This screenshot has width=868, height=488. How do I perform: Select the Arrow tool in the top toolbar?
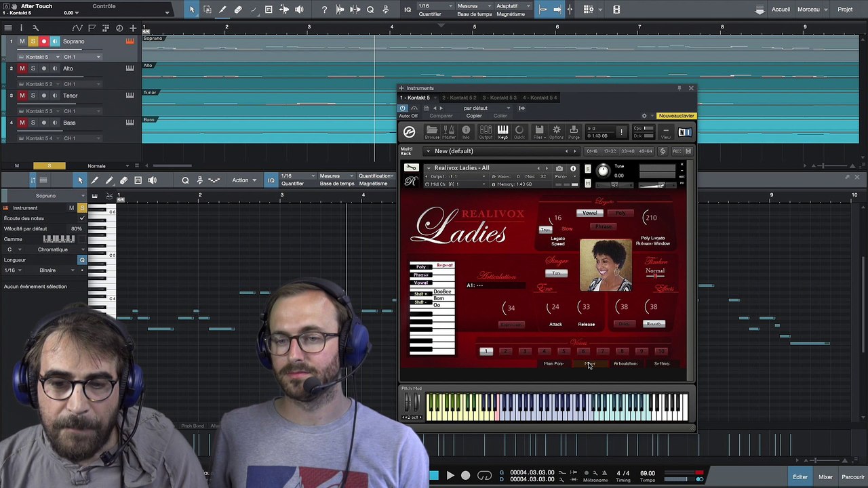[192, 9]
